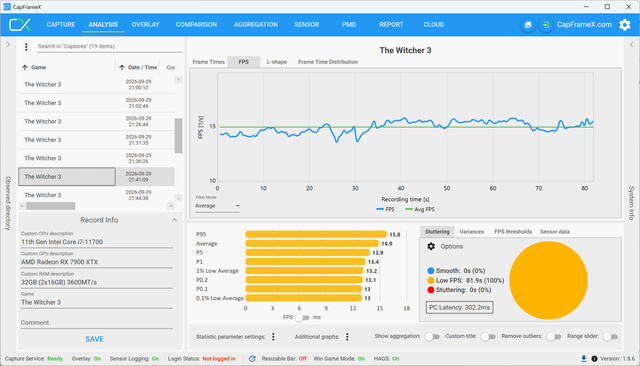Select the Frame Times graph tab
Viewport: 640px width, 366px height.
pos(209,62)
